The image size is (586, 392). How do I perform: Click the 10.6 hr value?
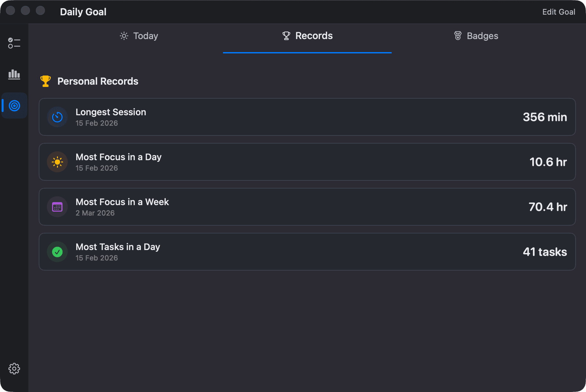tap(548, 162)
